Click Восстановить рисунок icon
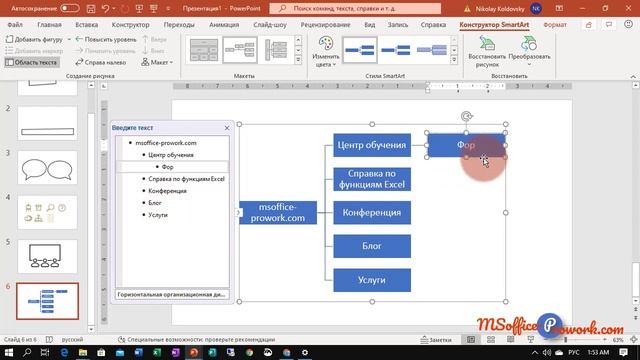 [487, 52]
